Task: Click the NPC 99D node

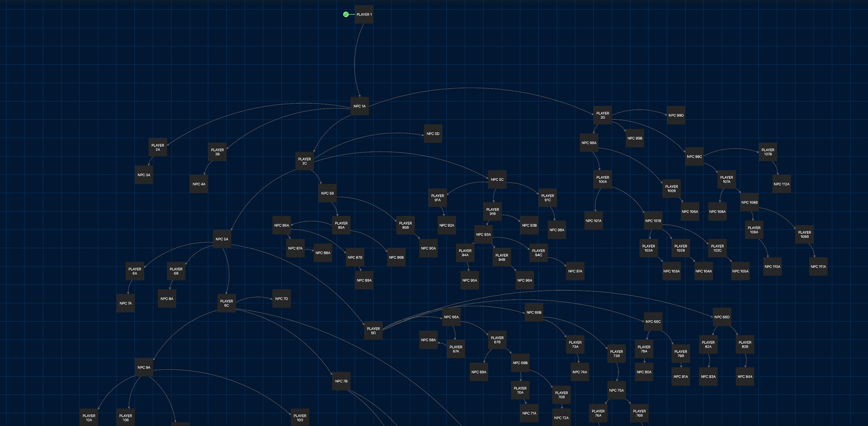Action: (x=676, y=115)
